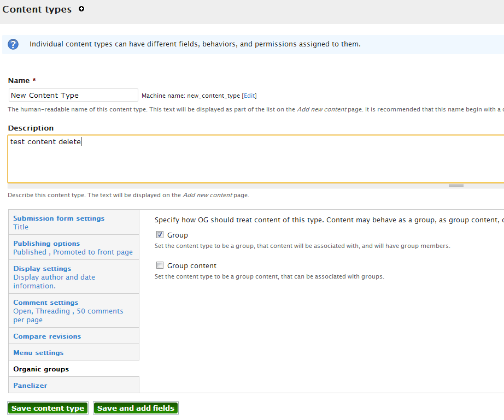The image size is (504, 420).
Task: Disable the Group checkbox
Action: (160, 234)
